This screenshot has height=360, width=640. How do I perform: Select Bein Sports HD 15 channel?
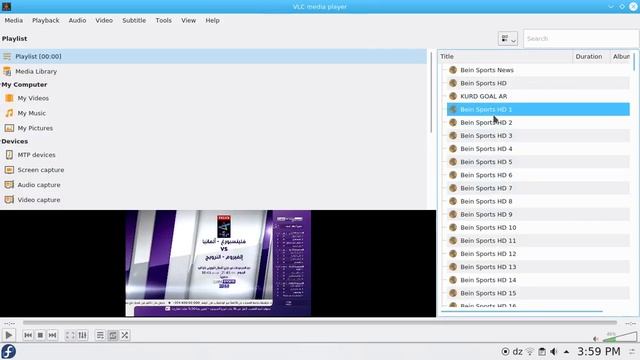pyautogui.click(x=538, y=293)
